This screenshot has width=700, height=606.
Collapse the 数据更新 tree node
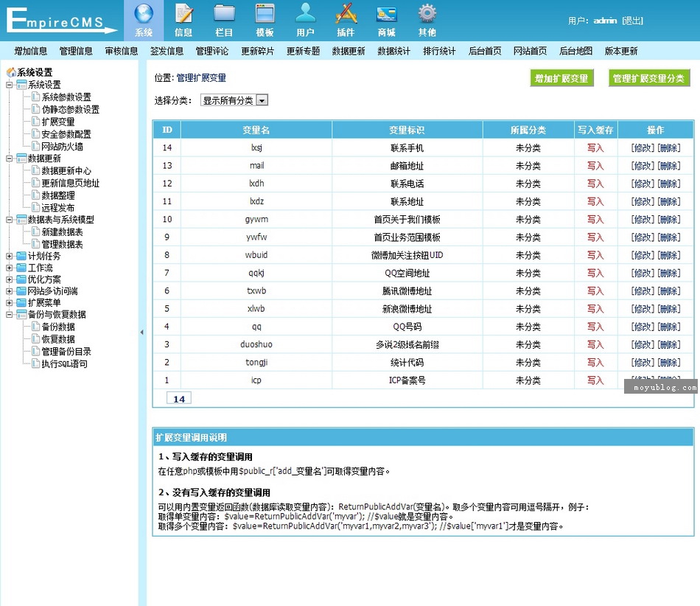10,158
